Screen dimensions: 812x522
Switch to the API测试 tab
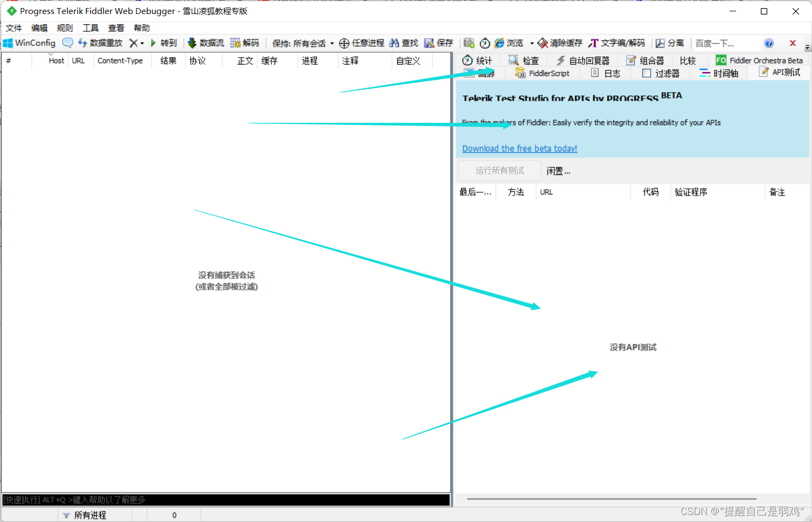[780, 72]
